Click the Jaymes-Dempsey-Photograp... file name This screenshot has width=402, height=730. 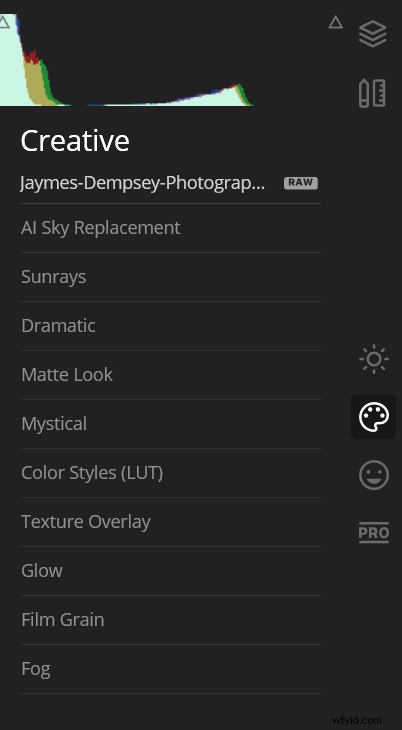(143, 183)
